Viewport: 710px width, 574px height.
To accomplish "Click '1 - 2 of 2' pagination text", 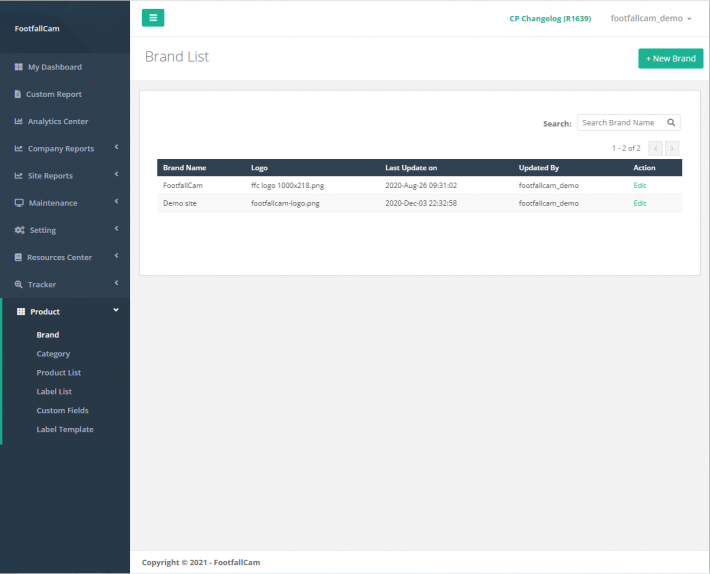I will 626,148.
